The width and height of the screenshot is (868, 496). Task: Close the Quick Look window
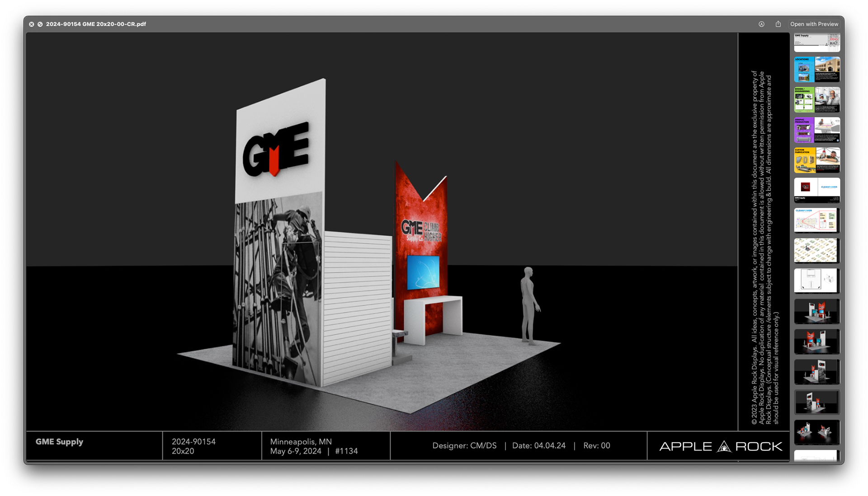click(x=32, y=24)
